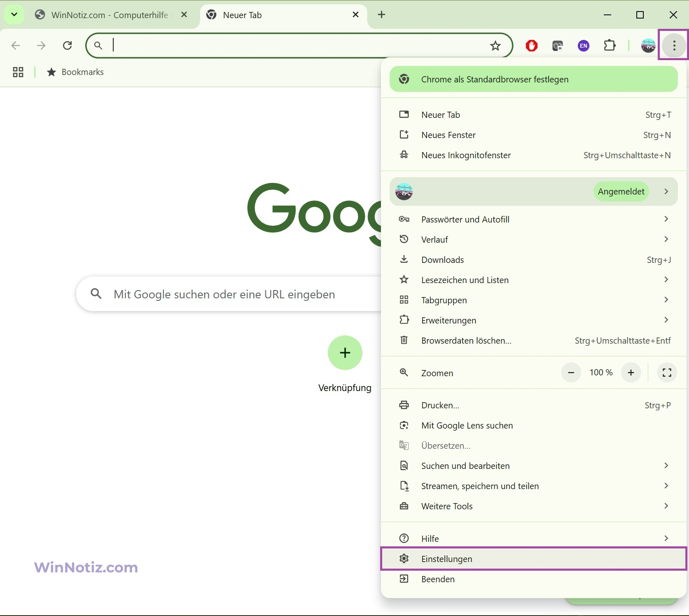Click the Übersetzen... menu entry

click(x=533, y=446)
